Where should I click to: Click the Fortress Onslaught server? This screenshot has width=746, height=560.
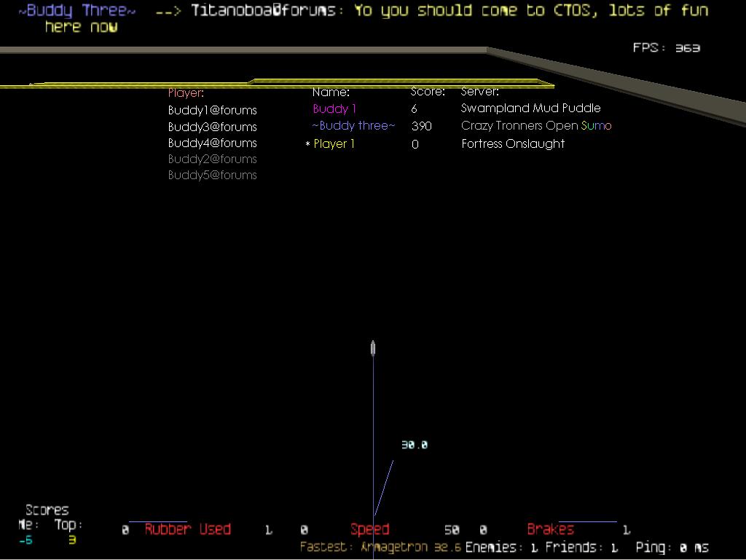pos(513,143)
